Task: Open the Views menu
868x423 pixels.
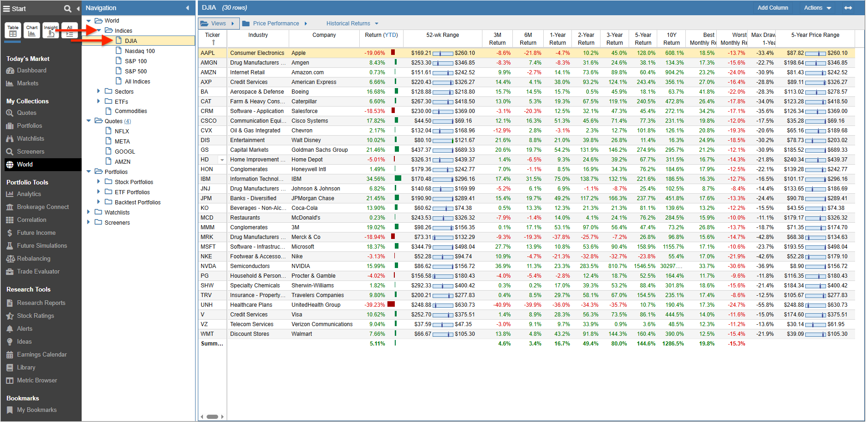Action: point(218,24)
